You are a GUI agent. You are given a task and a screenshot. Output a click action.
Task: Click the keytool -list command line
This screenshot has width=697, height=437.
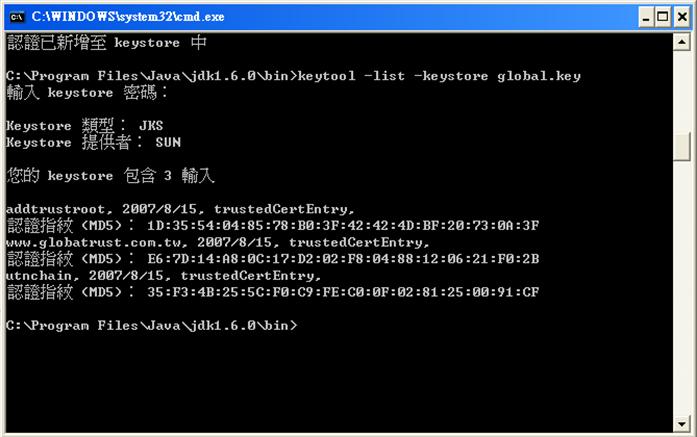pos(293,76)
